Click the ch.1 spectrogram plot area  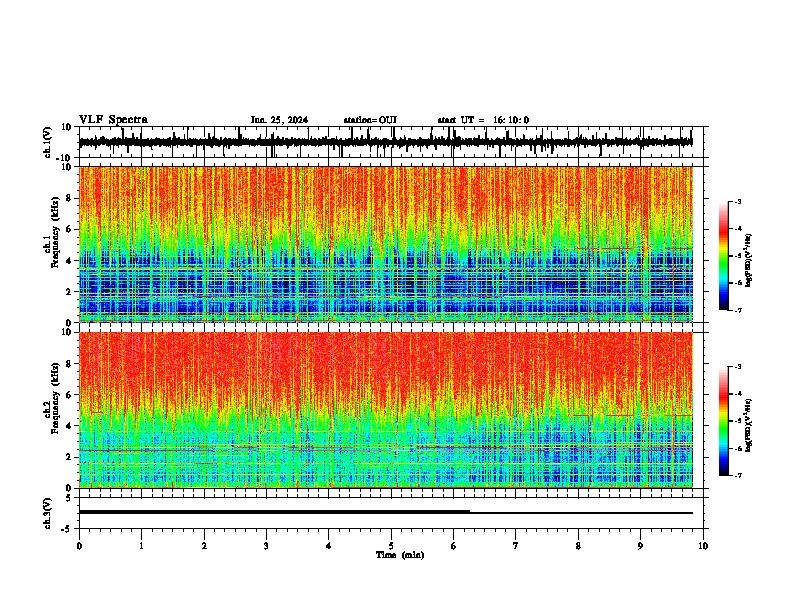tap(386, 244)
